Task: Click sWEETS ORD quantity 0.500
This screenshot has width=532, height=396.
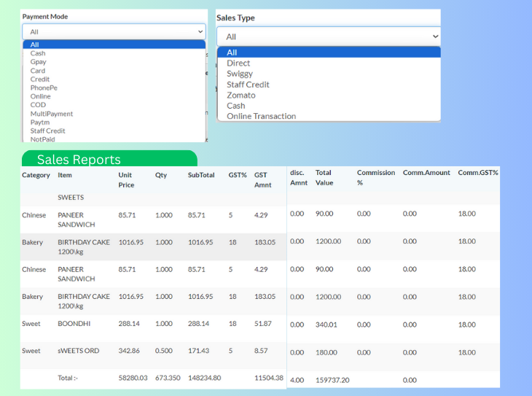Action: click(x=163, y=351)
